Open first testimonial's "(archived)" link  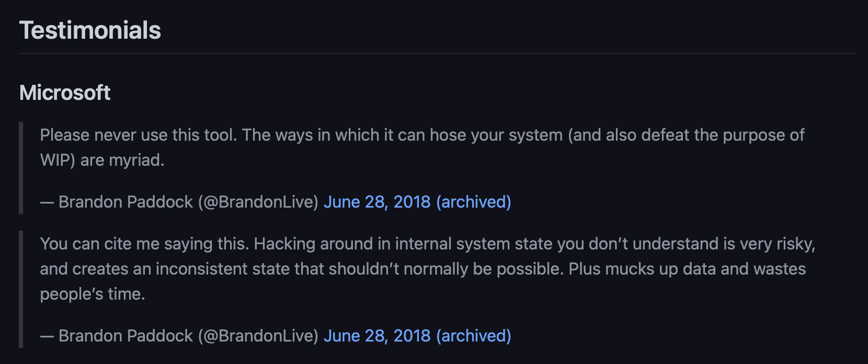[474, 202]
